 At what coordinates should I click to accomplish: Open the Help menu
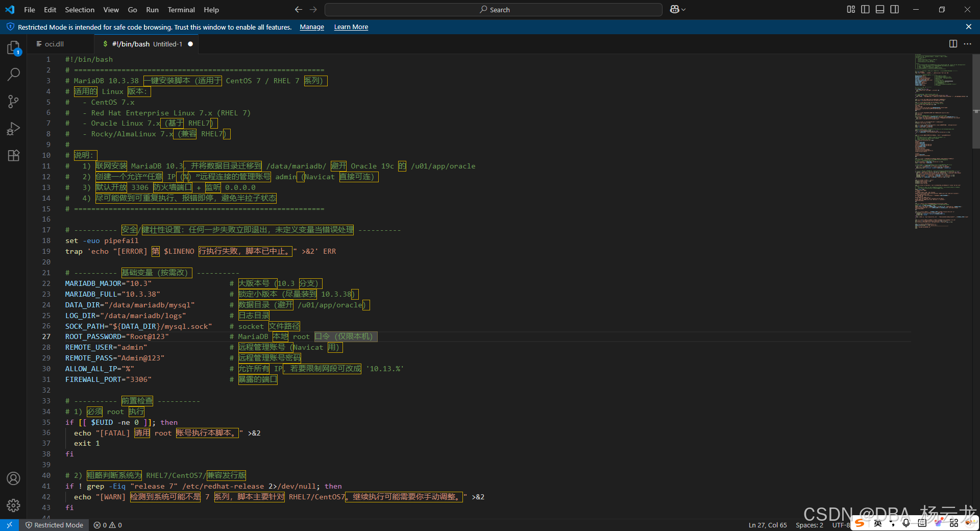click(211, 10)
